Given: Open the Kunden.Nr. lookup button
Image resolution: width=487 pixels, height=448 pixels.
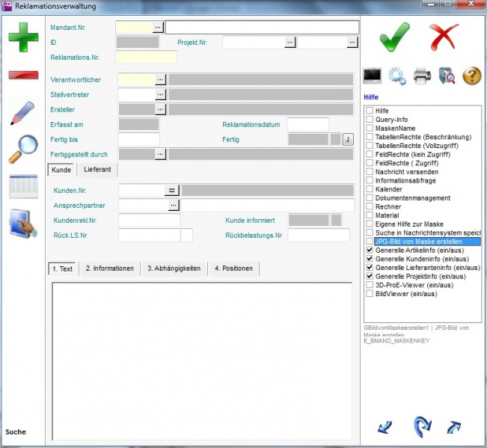Looking at the screenshot, I should pos(173,190).
